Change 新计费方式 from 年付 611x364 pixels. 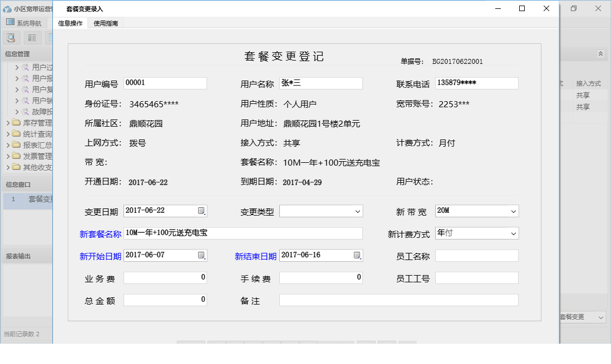point(514,233)
